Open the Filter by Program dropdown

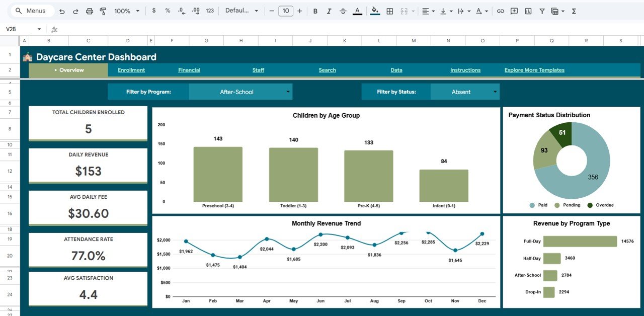coord(240,92)
